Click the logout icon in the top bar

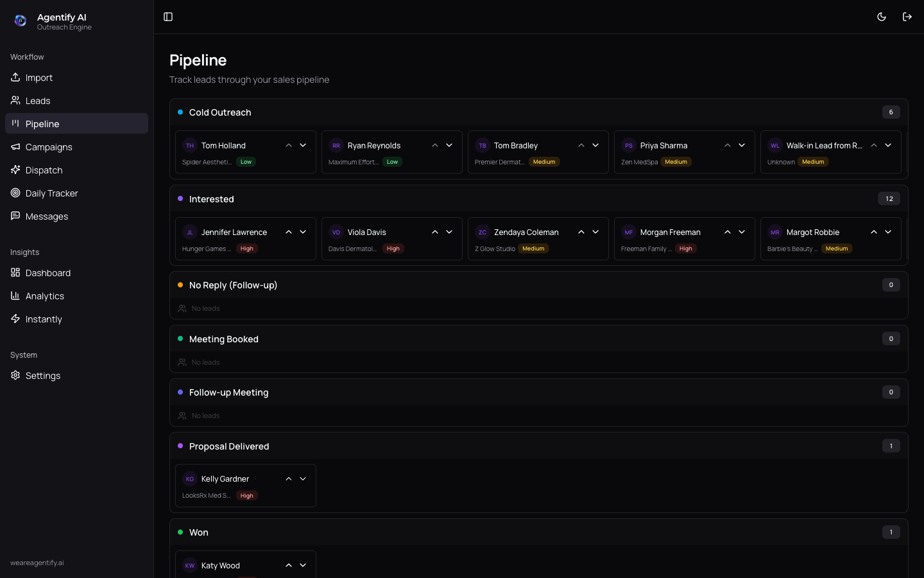[907, 17]
